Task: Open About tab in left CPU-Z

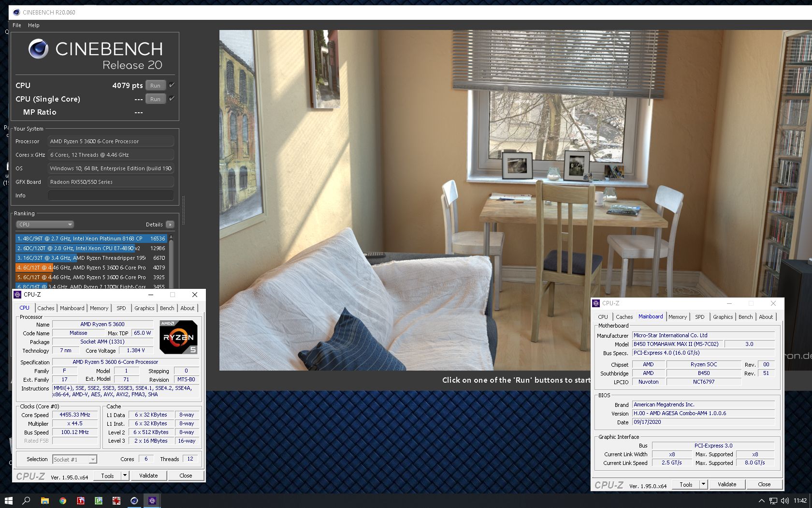Action: coord(188,308)
